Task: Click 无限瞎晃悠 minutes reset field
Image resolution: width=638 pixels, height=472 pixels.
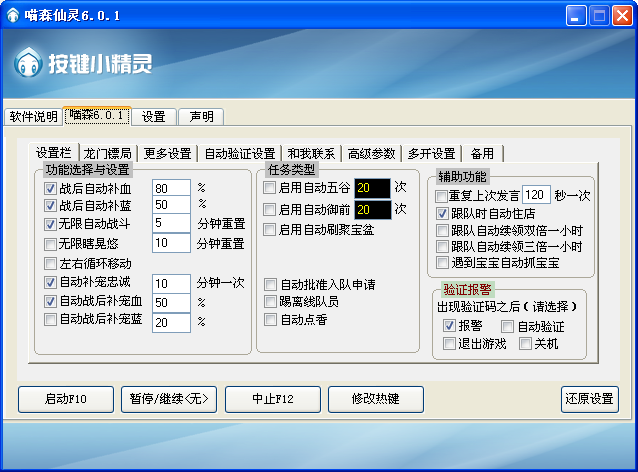Action: [x=171, y=243]
